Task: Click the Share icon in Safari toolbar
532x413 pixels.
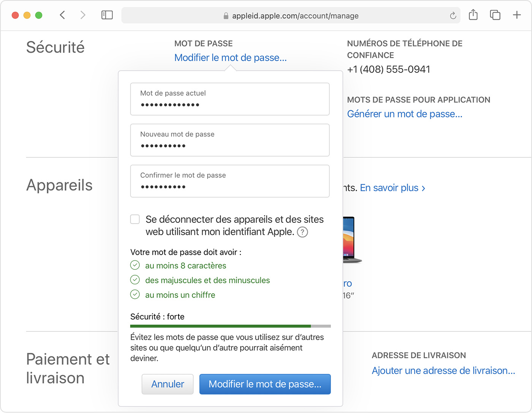Action: coord(473,15)
